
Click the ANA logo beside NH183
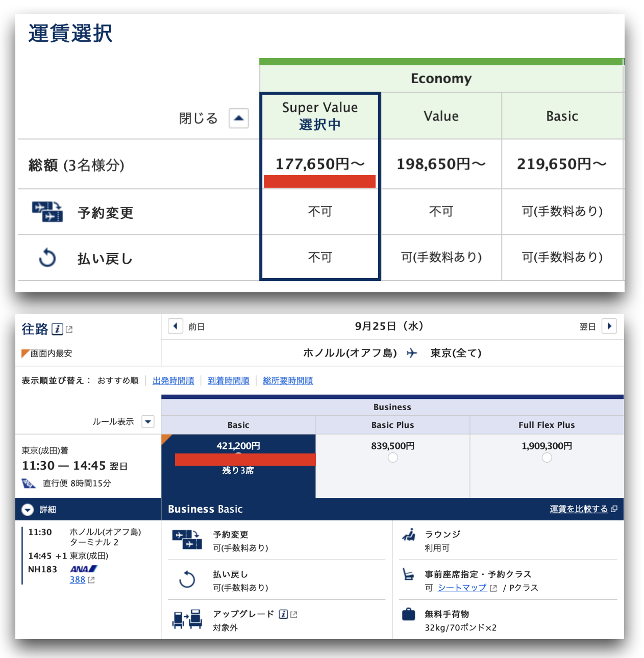pyautogui.click(x=84, y=569)
